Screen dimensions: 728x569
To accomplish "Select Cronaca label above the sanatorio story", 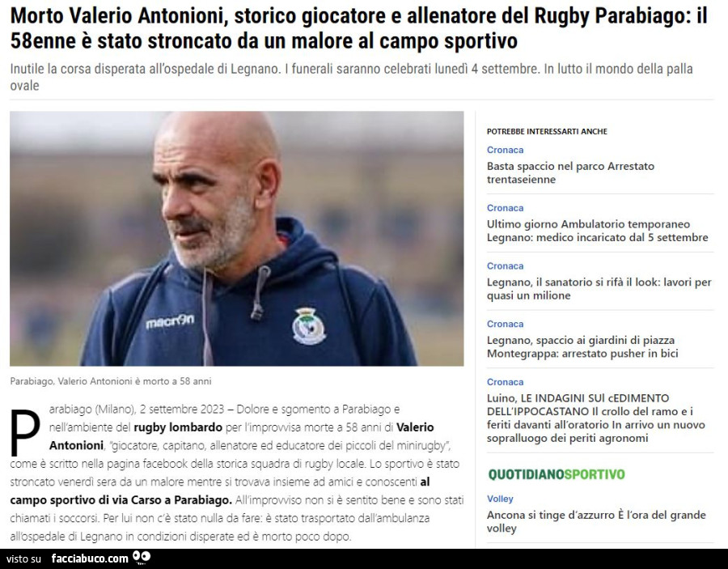I will tap(505, 265).
